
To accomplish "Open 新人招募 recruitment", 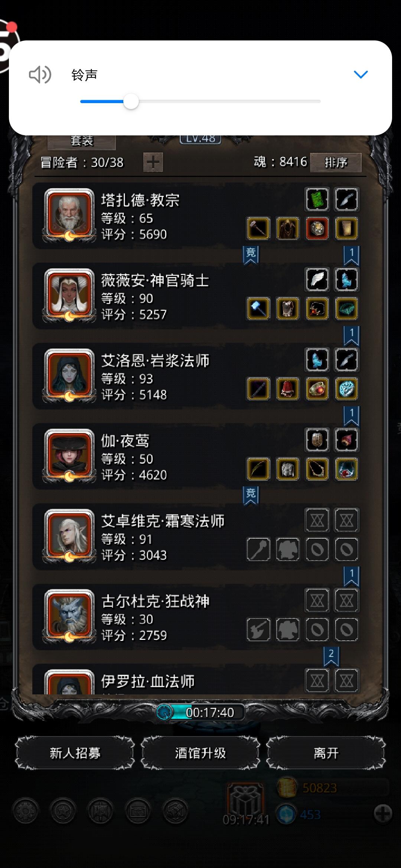I will pyautogui.click(x=75, y=753).
